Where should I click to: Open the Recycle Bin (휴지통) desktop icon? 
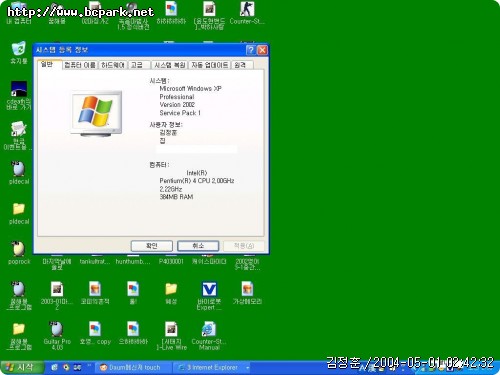click(x=19, y=49)
